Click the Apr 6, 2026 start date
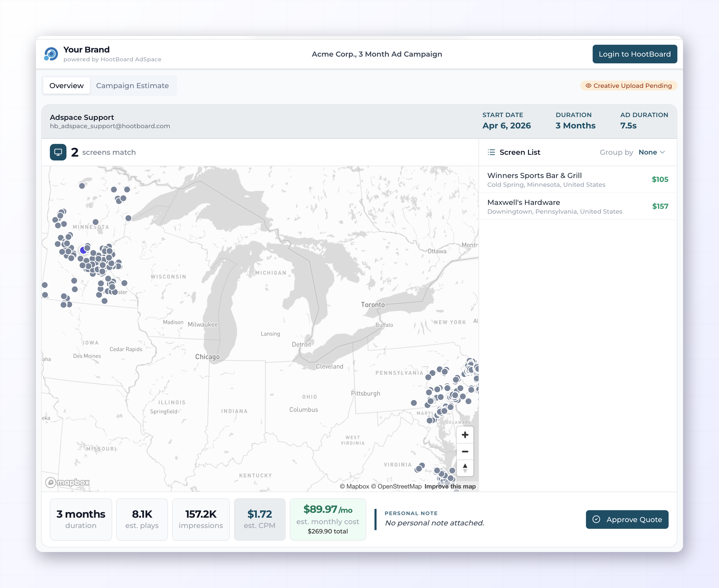 tap(506, 126)
